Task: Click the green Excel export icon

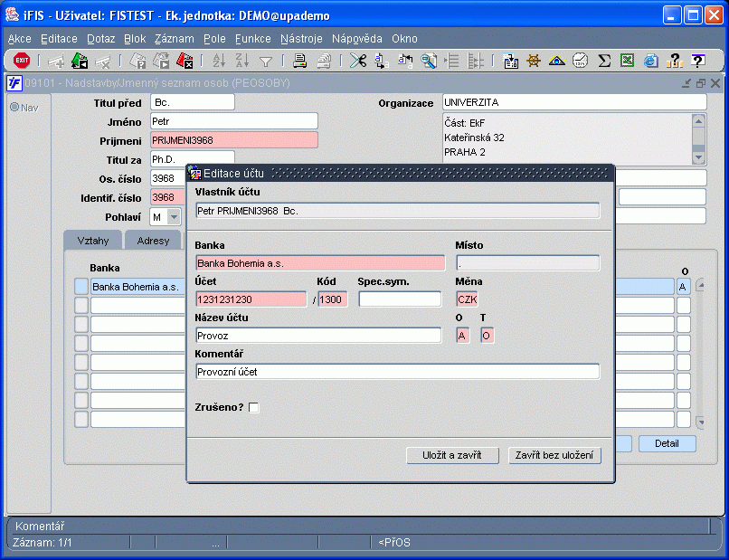Action: coord(627,61)
